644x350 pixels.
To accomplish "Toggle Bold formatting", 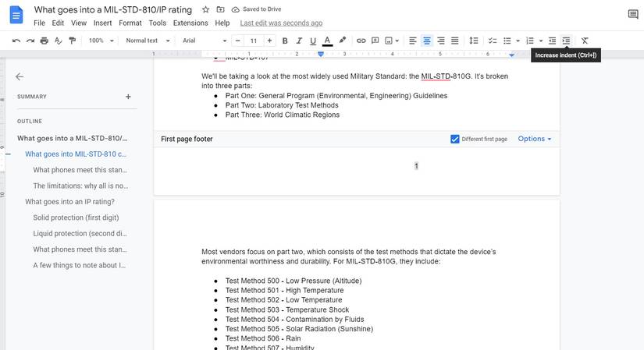I will (x=285, y=41).
